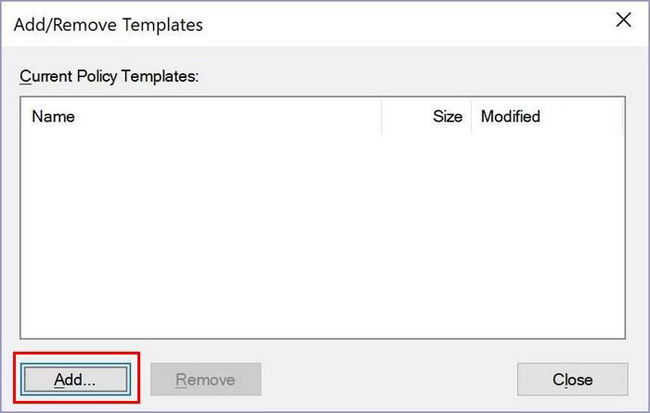Click the Add/Remove Templates title bar
Image resolution: width=650 pixels, height=413 pixels.
(x=300, y=20)
